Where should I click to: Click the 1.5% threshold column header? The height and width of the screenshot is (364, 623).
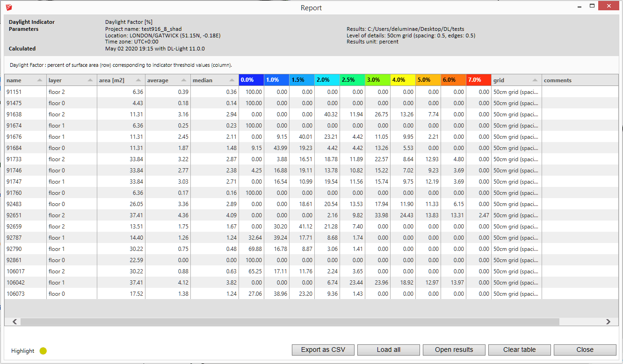(302, 80)
